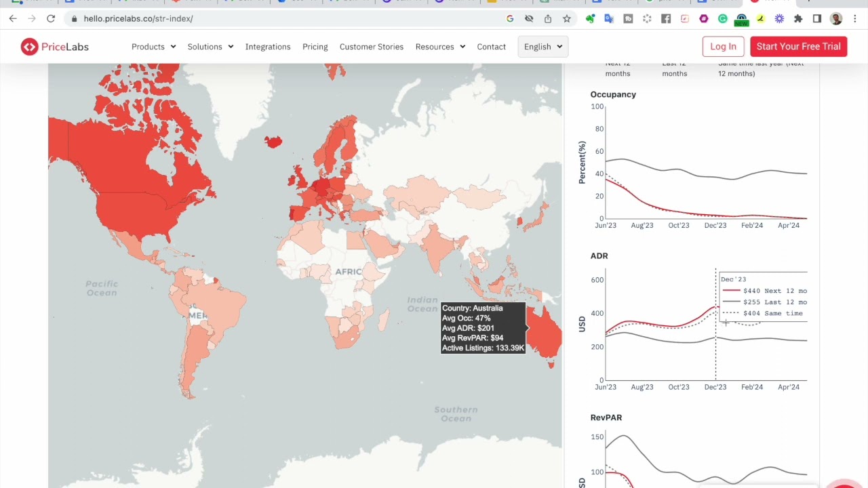Open the Google Translate extension
The image size is (868, 488).
(x=609, y=18)
